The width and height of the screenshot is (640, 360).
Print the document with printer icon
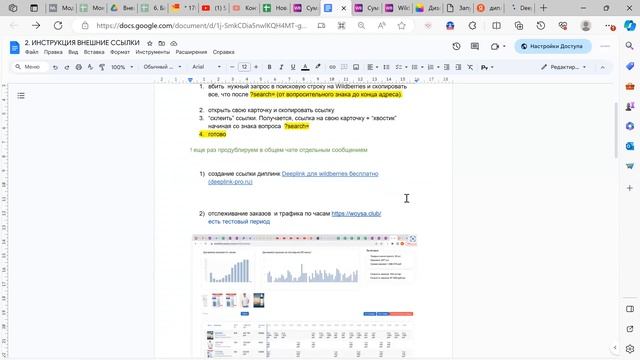(78, 67)
